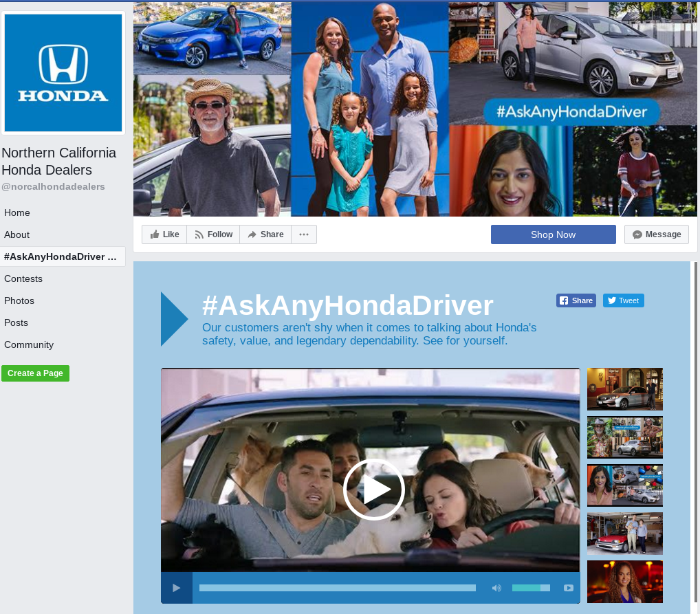Screen dimensions: 700x614
Task: Send a message via the Message button
Action: coord(656,234)
